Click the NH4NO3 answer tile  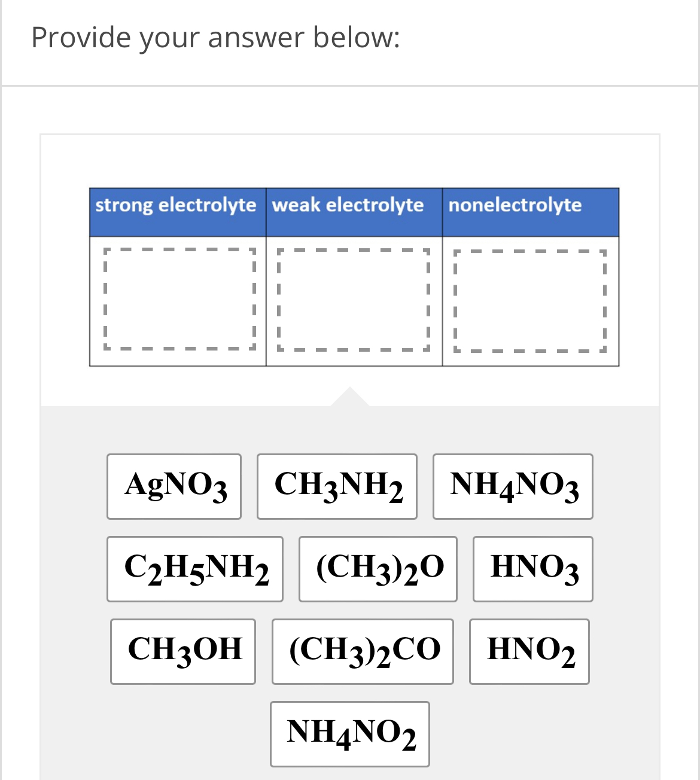[x=513, y=486]
